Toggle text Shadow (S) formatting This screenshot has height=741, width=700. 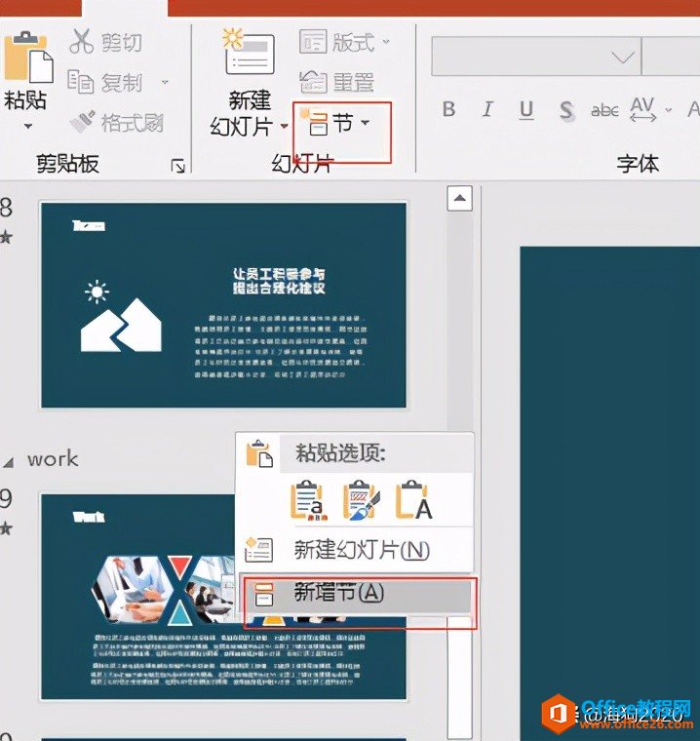point(566,111)
